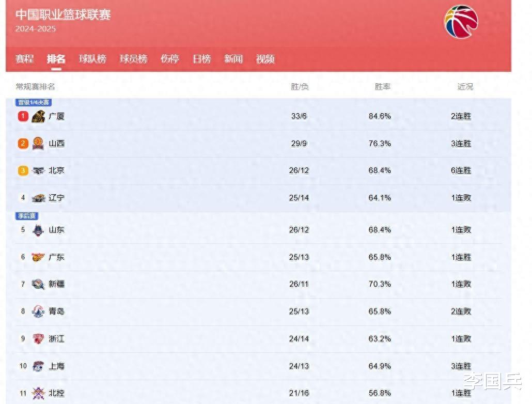This screenshot has width=532, height=404.
Task: Click the 季后赛 tag
Action: coord(27,216)
